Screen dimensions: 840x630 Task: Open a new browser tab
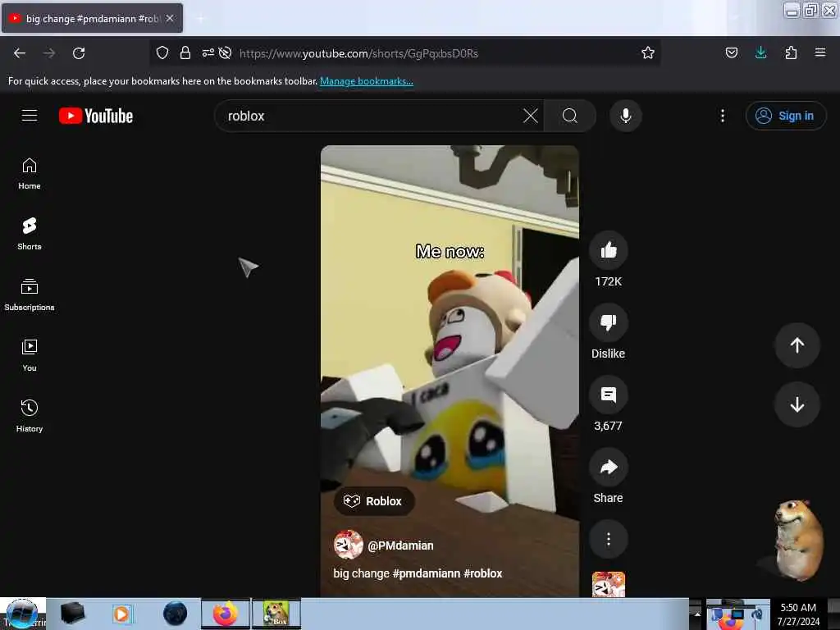pyautogui.click(x=200, y=19)
